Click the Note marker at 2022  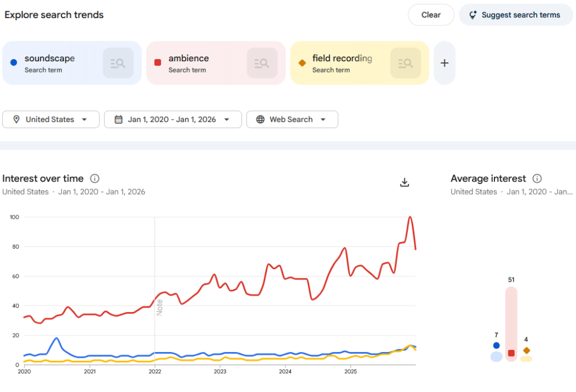(x=159, y=307)
